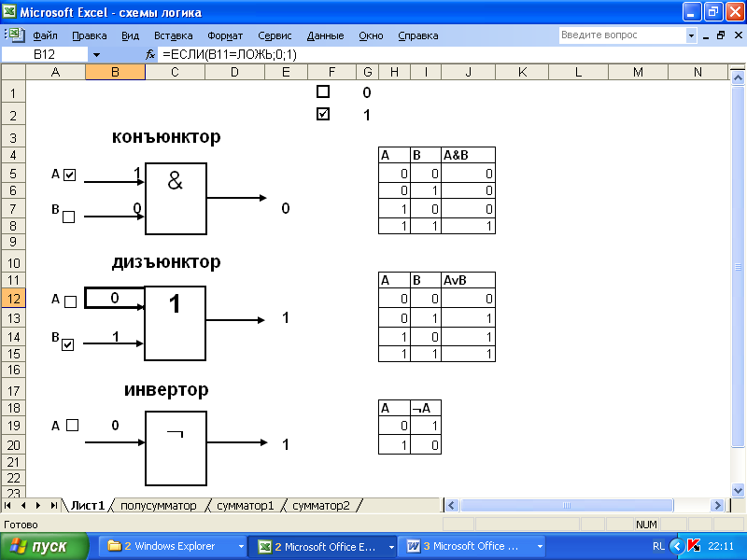Image resolution: width=747 pixels, height=560 pixels.
Task: Check checkbox B of the конъюнктор
Action: pyautogui.click(x=68, y=217)
